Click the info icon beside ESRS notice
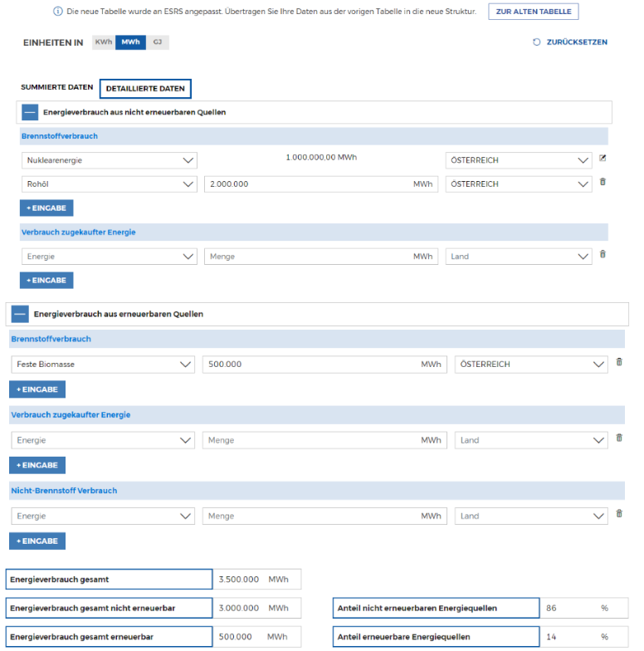 [x=58, y=12]
